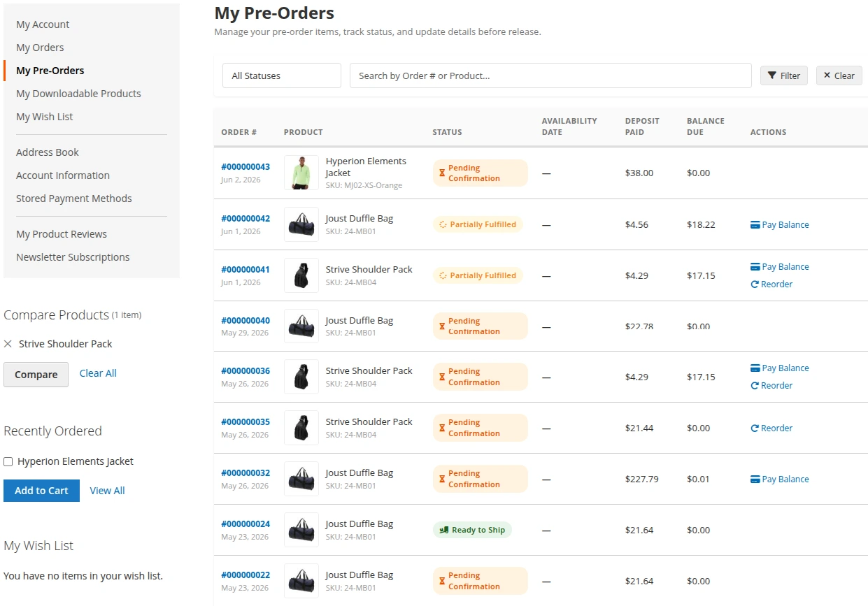Open order #000000024
The height and width of the screenshot is (606, 868).
click(246, 524)
